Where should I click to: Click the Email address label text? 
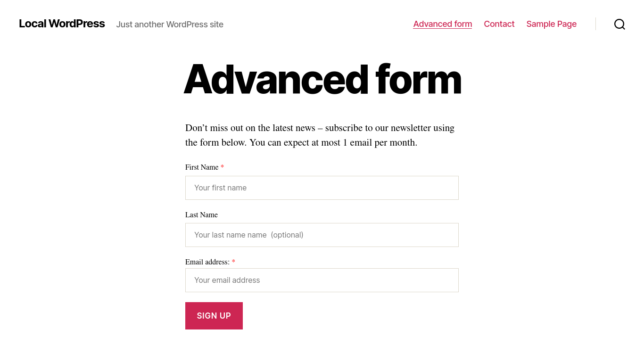tap(207, 262)
